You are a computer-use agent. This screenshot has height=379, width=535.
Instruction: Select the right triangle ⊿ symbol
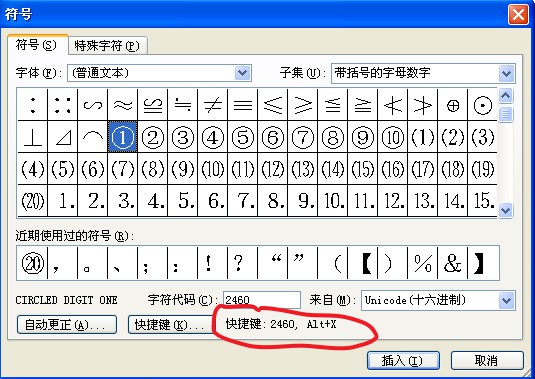coord(63,137)
